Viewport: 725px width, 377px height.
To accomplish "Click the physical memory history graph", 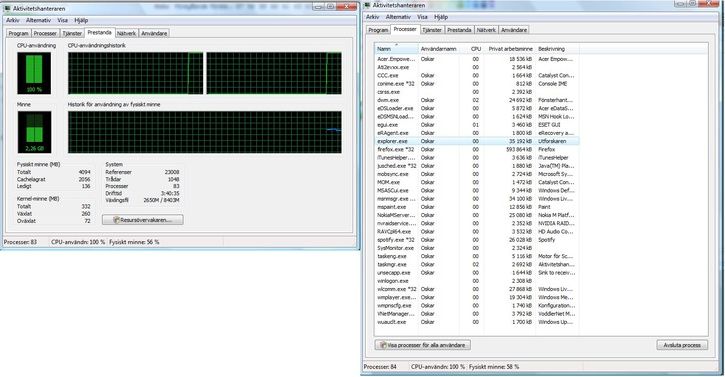I will (x=205, y=132).
